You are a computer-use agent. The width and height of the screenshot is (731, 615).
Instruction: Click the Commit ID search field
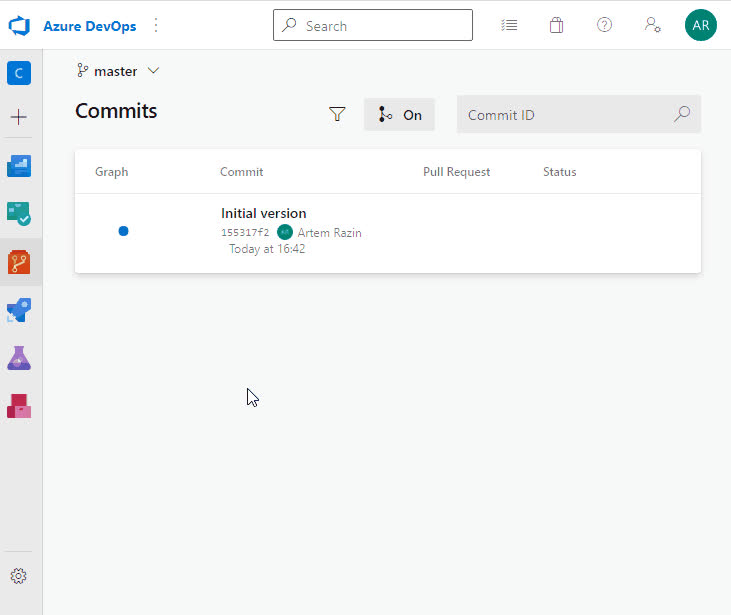click(565, 115)
